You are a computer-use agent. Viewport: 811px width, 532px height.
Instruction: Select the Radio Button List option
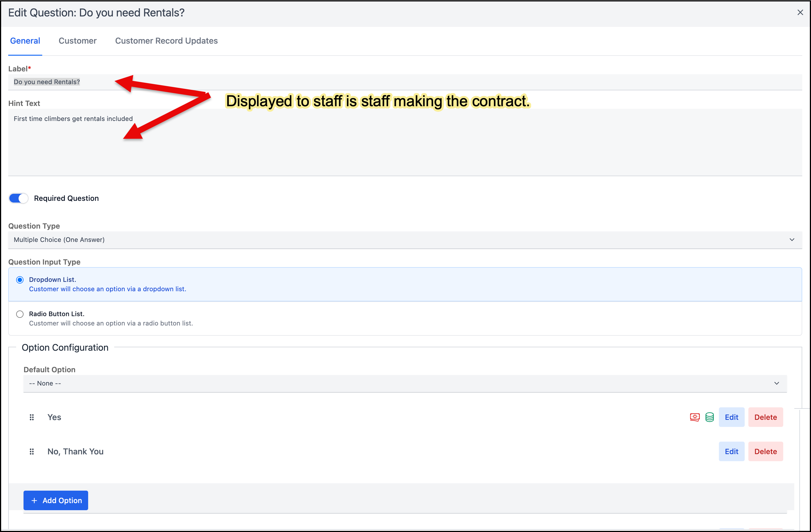pyautogui.click(x=20, y=314)
